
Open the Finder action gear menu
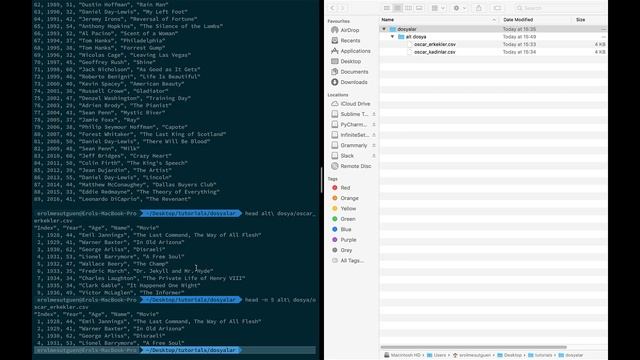pyautogui.click(x=459, y=8)
